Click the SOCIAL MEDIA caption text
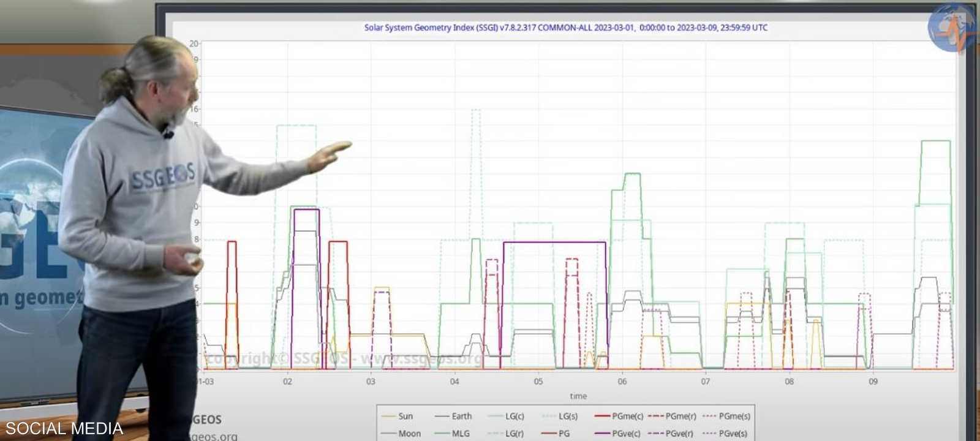980x441 pixels. click(64, 428)
